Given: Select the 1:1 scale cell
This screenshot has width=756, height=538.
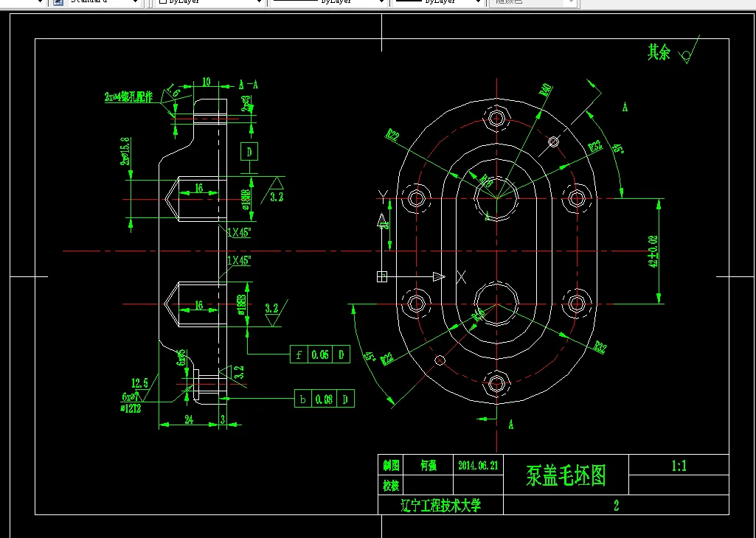Looking at the screenshot, I should 679,465.
